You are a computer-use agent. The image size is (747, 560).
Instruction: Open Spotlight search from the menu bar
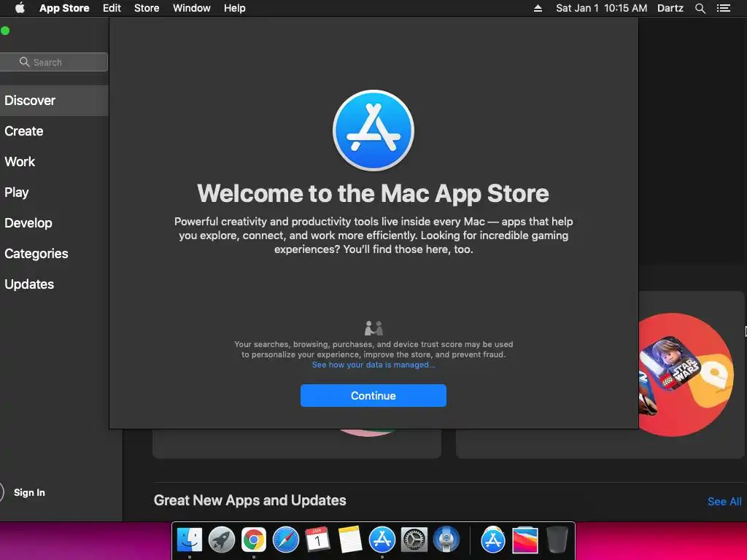[700, 8]
